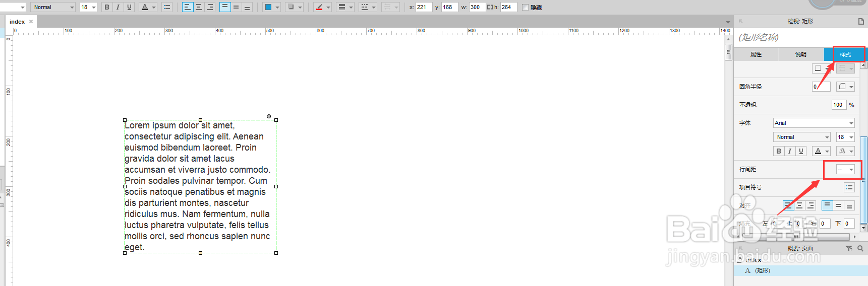Screen dimensions: 868x286
Task: Click the width field showing 300
Action: pyautogui.click(x=477, y=7)
